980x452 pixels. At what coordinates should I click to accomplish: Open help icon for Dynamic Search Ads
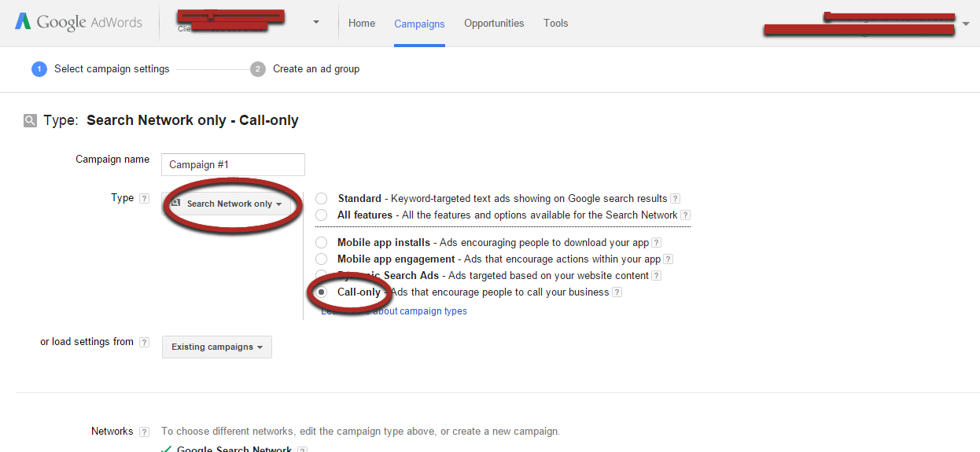pyautogui.click(x=656, y=276)
